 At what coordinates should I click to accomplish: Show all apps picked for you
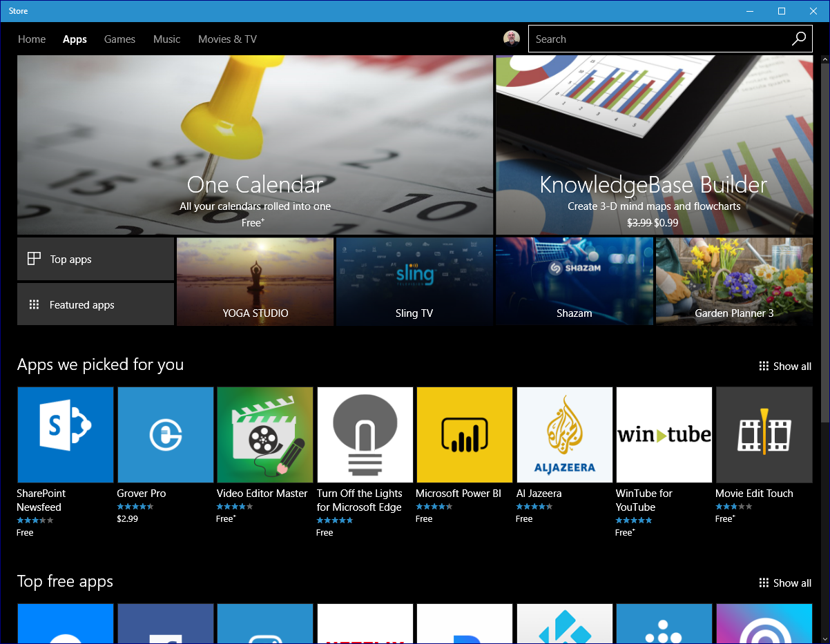tap(784, 366)
